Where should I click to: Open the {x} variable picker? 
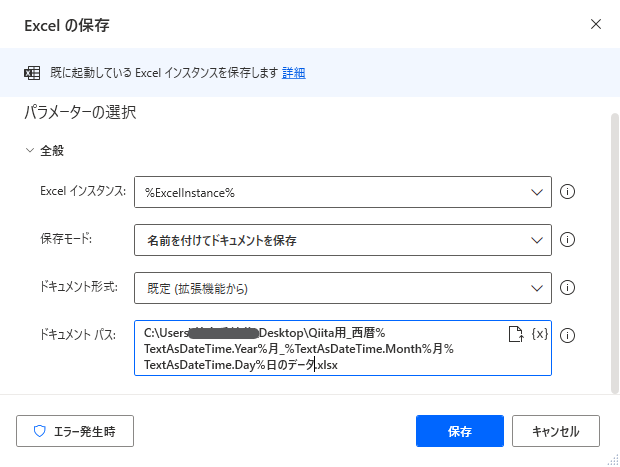539,334
